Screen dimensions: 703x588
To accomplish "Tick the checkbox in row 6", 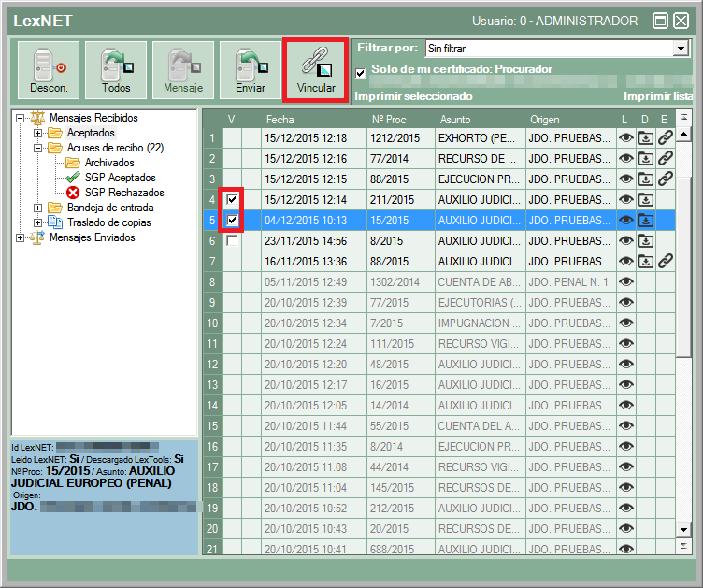I will tap(232, 241).
